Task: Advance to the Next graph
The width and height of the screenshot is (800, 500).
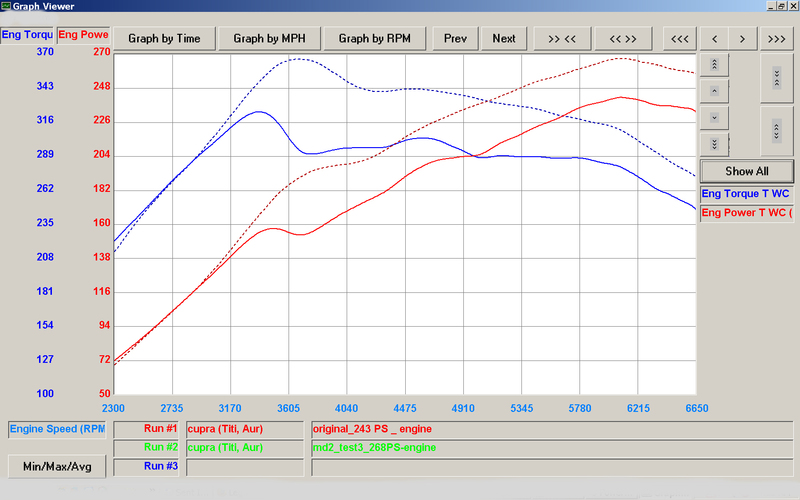Action: 504,39
